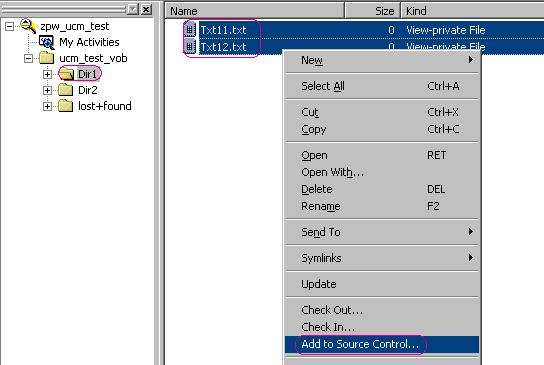Choose Rename from context menu
This screenshot has width=544, height=365.
pyautogui.click(x=382, y=206)
